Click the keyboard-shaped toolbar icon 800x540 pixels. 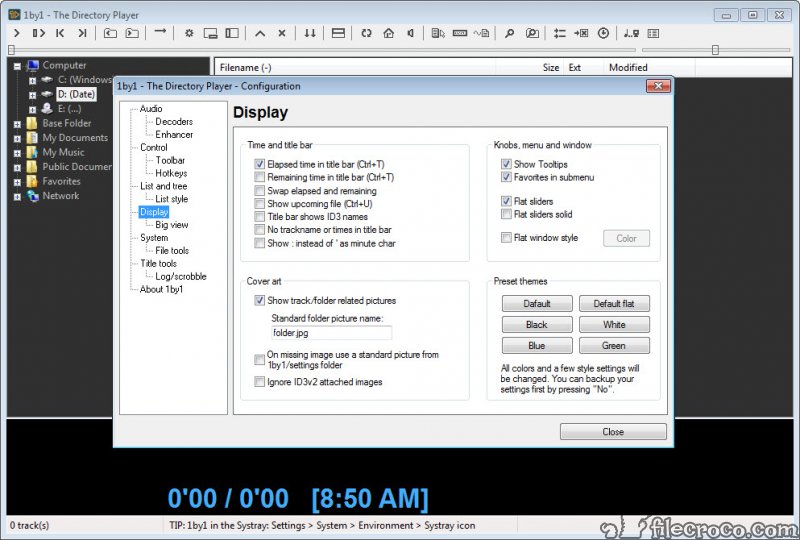(460, 33)
